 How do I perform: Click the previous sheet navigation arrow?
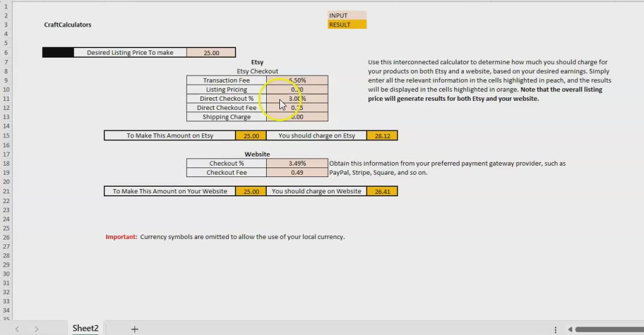[17, 329]
